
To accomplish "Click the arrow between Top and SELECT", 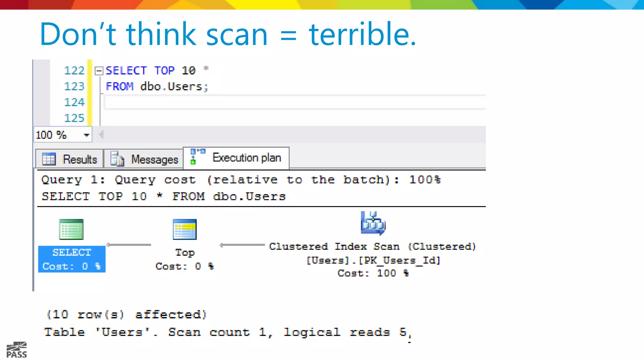I will (129, 245).
